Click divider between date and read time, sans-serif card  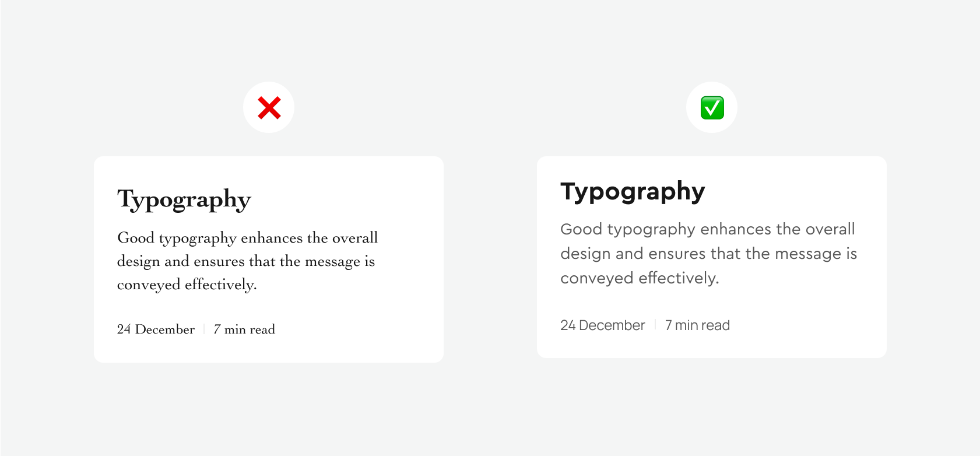(x=655, y=325)
